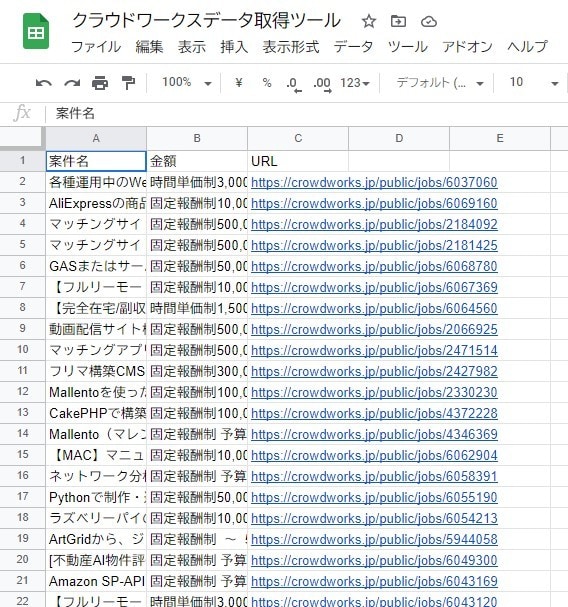This screenshot has height=607, width=568.
Task: Decrease decimal places
Action: click(293, 84)
